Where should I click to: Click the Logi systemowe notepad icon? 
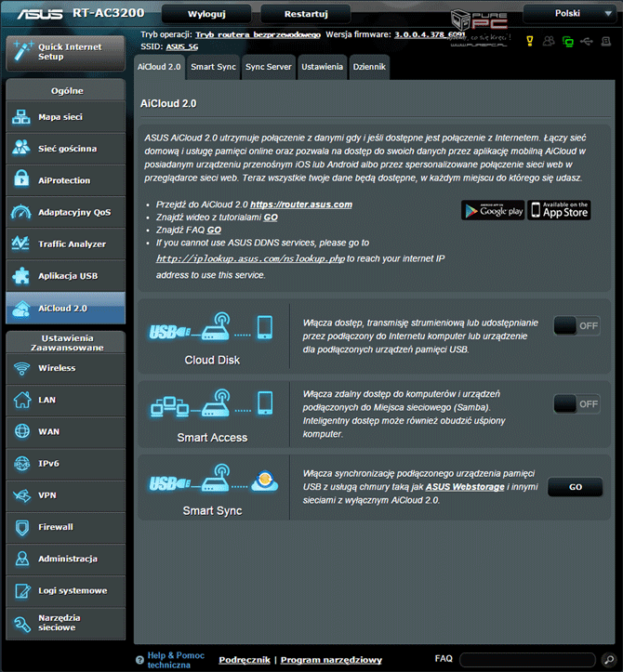22,590
